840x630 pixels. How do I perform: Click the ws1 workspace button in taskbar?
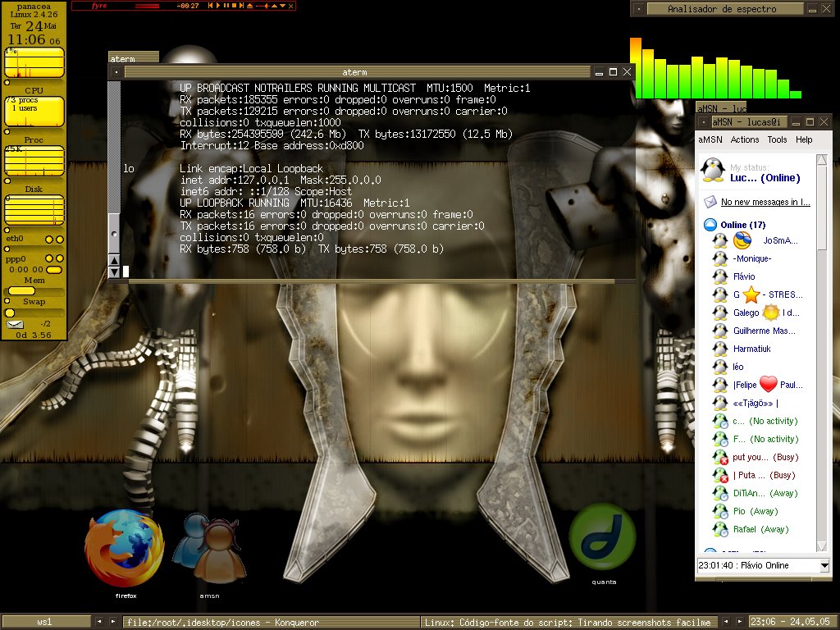pos(45,622)
